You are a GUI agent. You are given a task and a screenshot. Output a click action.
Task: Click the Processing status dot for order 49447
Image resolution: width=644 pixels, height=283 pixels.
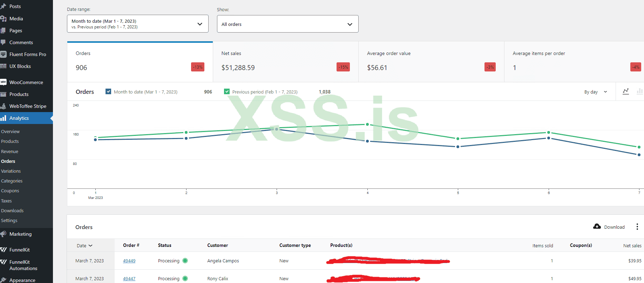[185, 278]
